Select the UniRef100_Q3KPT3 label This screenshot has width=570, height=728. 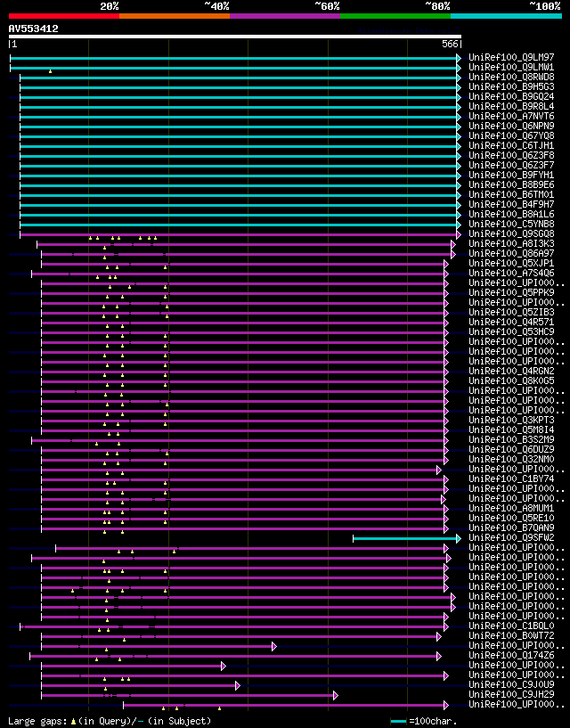pos(511,421)
